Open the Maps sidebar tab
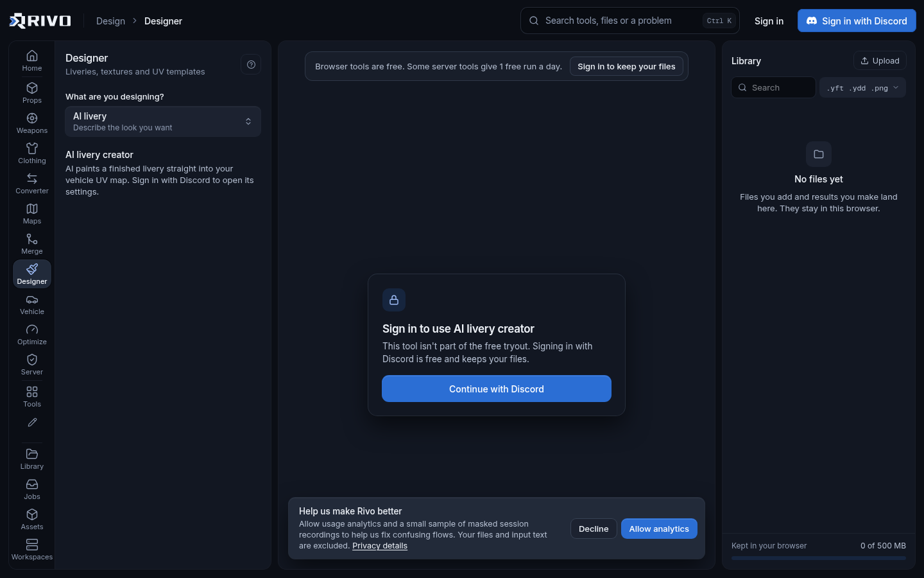This screenshot has width=924, height=578. tap(32, 213)
